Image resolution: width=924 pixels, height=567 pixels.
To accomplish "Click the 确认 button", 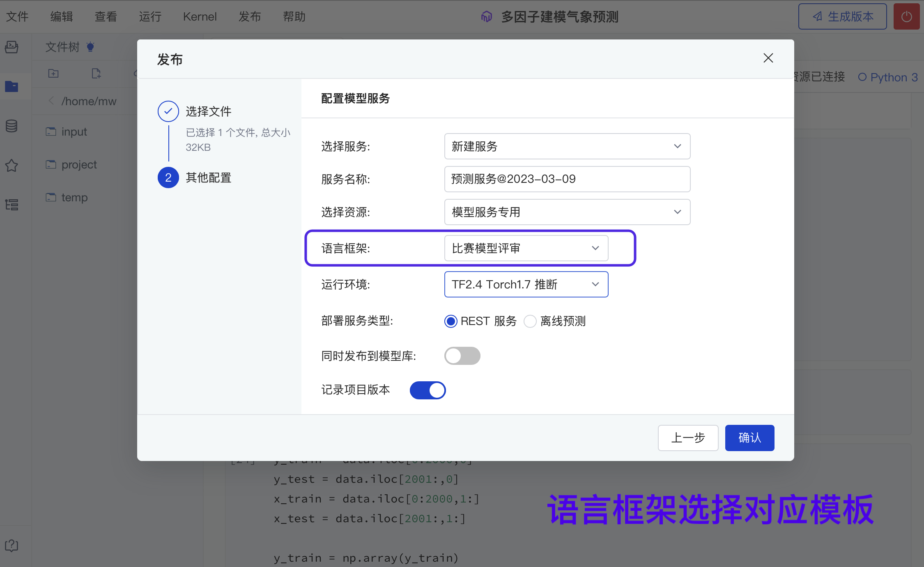I will [749, 438].
